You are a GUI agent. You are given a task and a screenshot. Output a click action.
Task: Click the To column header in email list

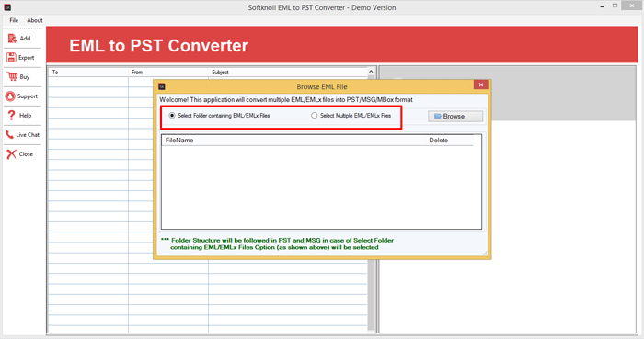click(x=88, y=73)
